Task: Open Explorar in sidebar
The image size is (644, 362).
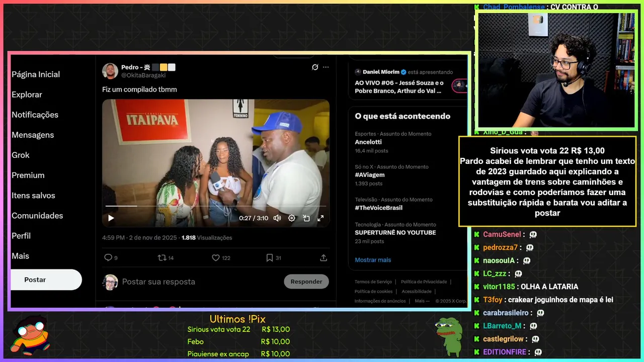Action: tap(27, 95)
